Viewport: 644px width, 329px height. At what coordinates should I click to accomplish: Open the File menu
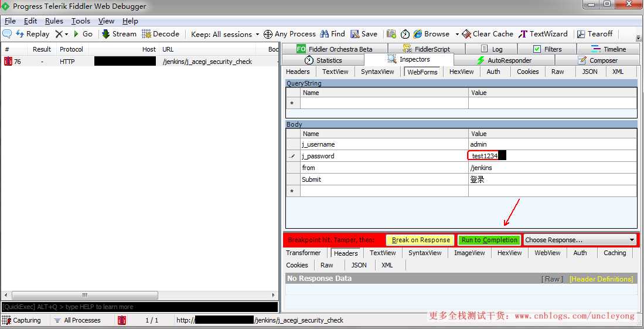(10, 21)
